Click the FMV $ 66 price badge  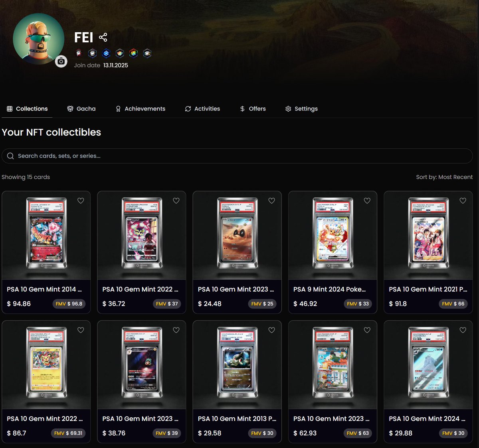click(x=453, y=304)
